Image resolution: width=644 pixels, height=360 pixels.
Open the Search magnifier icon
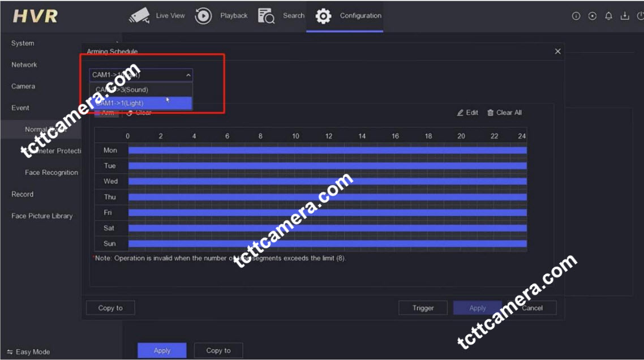click(x=266, y=16)
